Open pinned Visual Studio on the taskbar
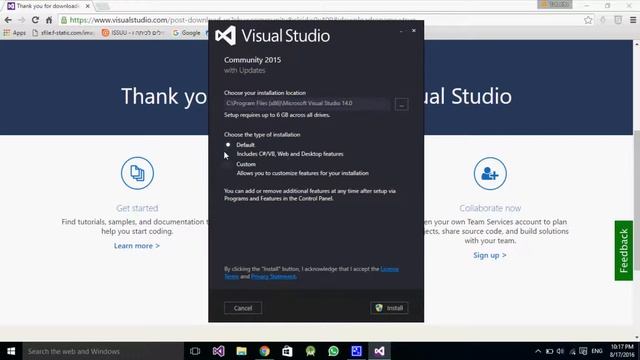The image size is (640, 360). (218, 351)
